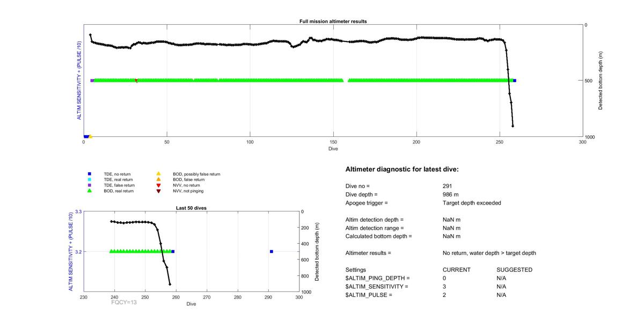This screenshot has height=328, width=644.
Task: Click the 'Last 50 dives' plot title
Action: tap(192, 208)
